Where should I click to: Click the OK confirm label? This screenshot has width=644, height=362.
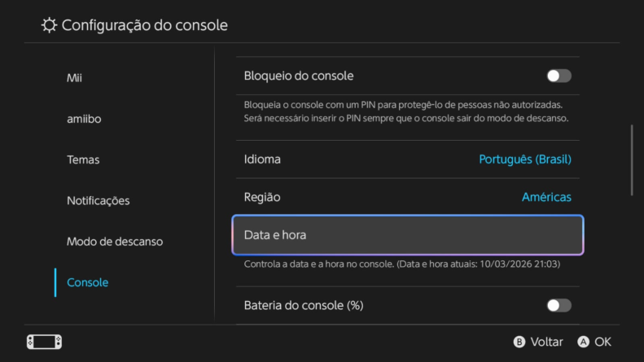(602, 342)
